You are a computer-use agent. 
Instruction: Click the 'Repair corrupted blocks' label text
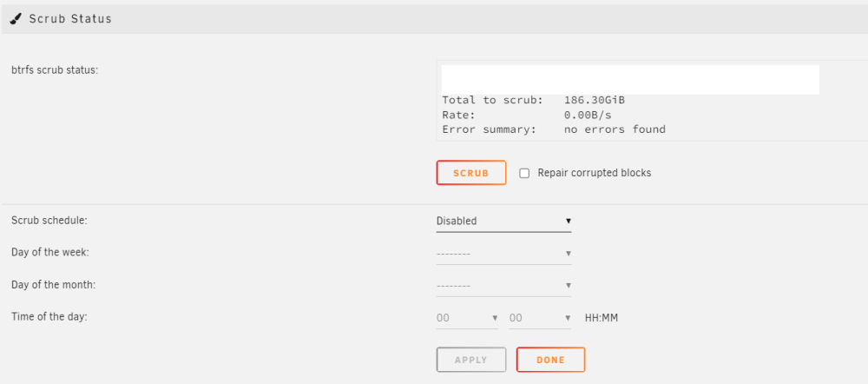coord(595,173)
